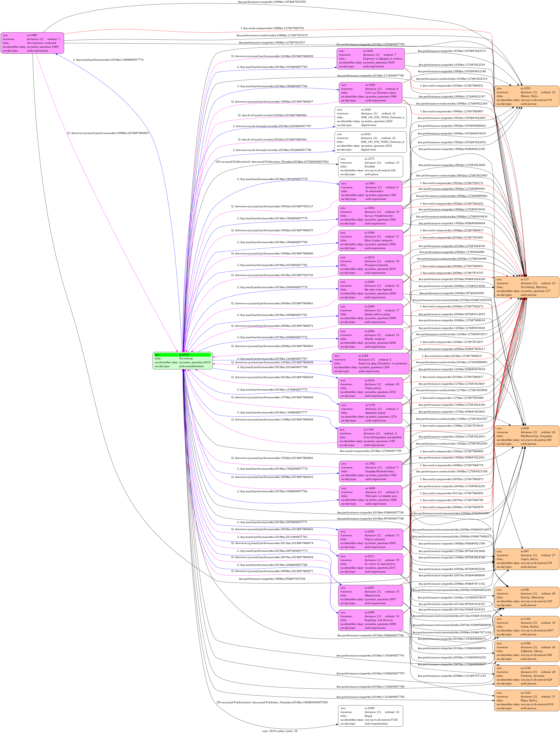
Task: Click the root 2019 nodes count caption
Action: (x=280, y=731)
